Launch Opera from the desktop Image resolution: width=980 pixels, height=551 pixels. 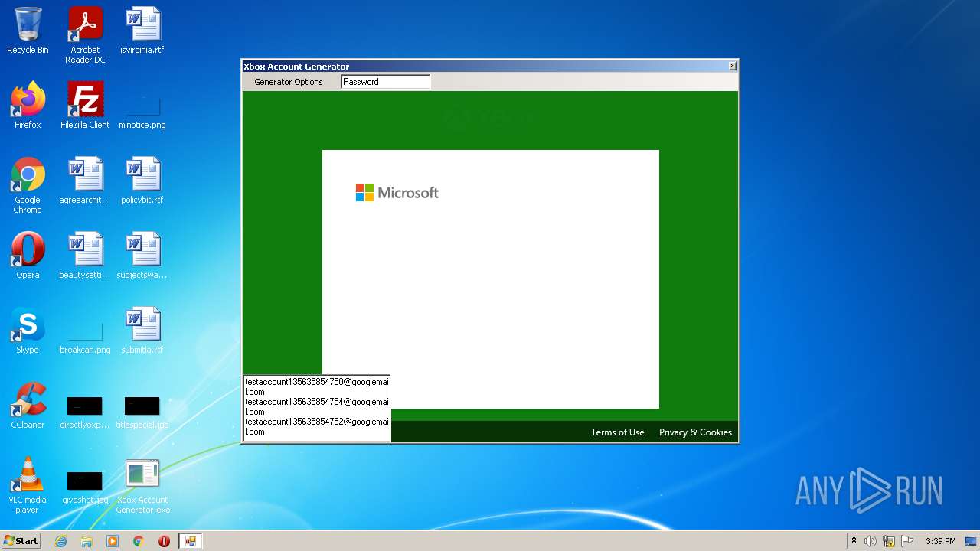pos(28,256)
